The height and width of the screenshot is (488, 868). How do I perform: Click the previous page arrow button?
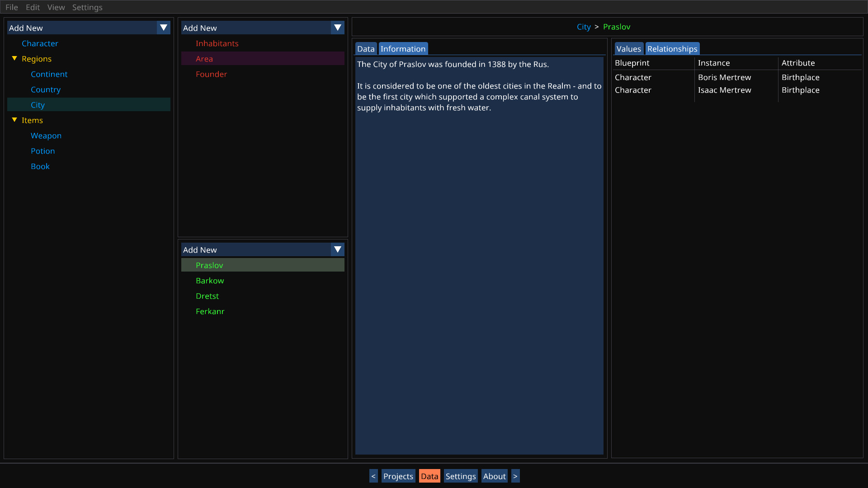pos(373,476)
